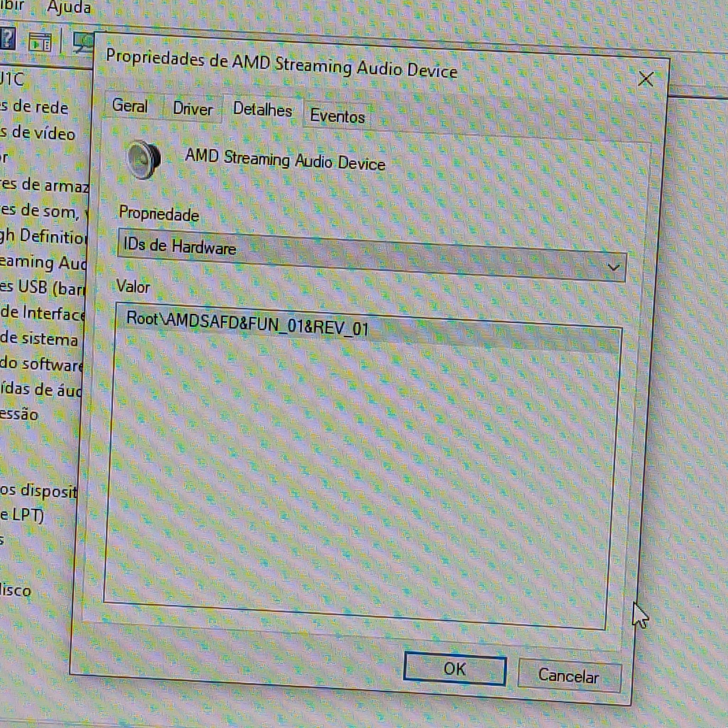This screenshot has width=728, height=728.
Task: Click the scan for hardware changes monitor icon
Action: (83, 43)
